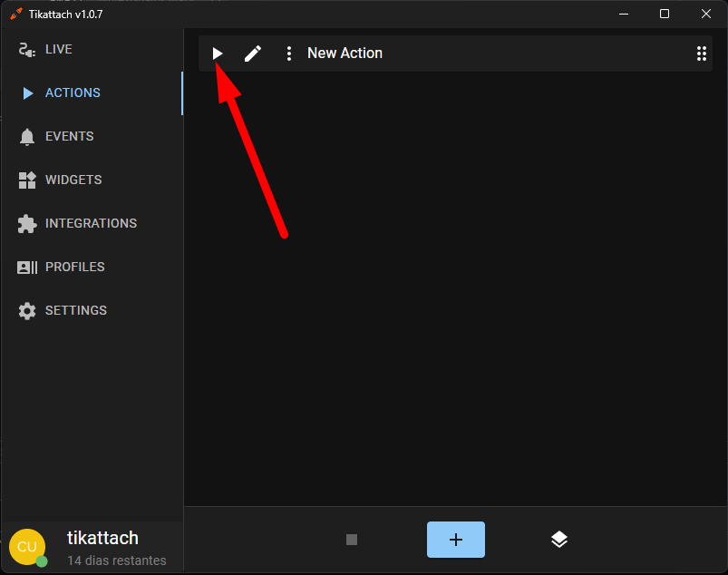The height and width of the screenshot is (575, 728).
Task: Minimize the Tikattach window
Action: tap(624, 14)
